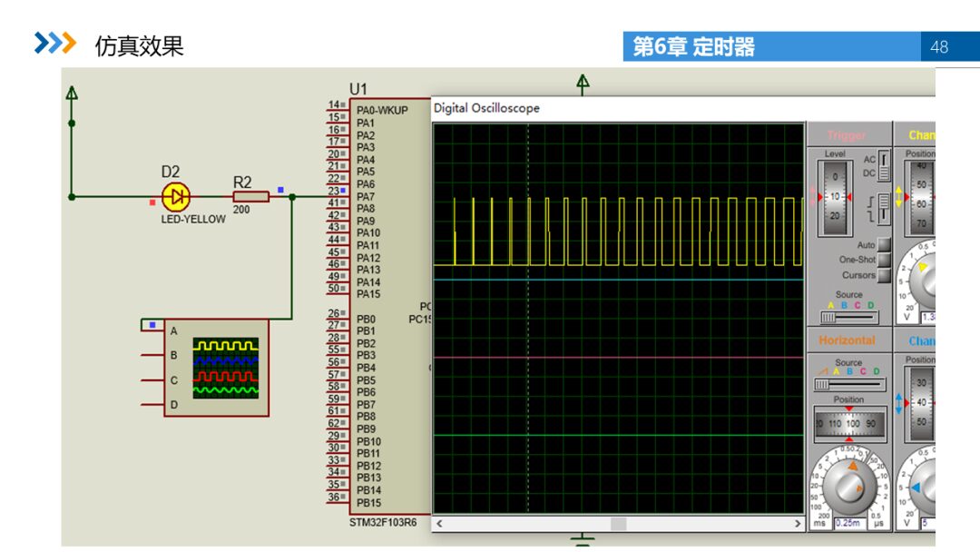Click the green flat trace on the scope
The height and width of the screenshot is (552, 980).
point(619,435)
